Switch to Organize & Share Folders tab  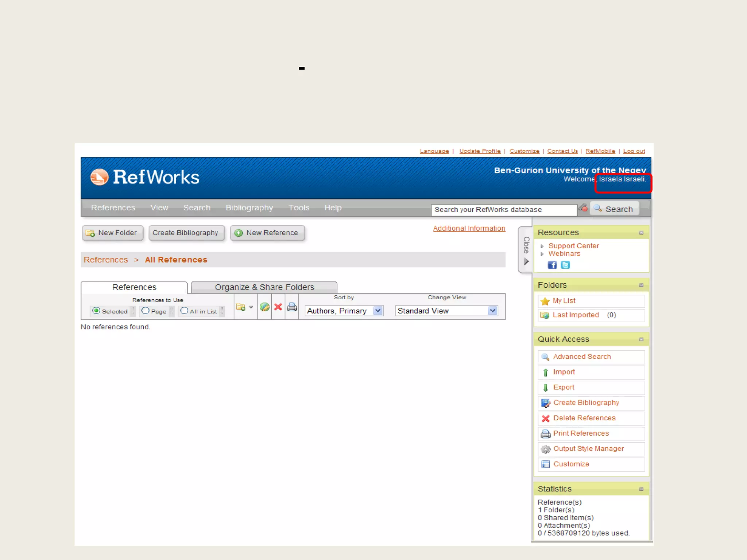click(x=264, y=287)
